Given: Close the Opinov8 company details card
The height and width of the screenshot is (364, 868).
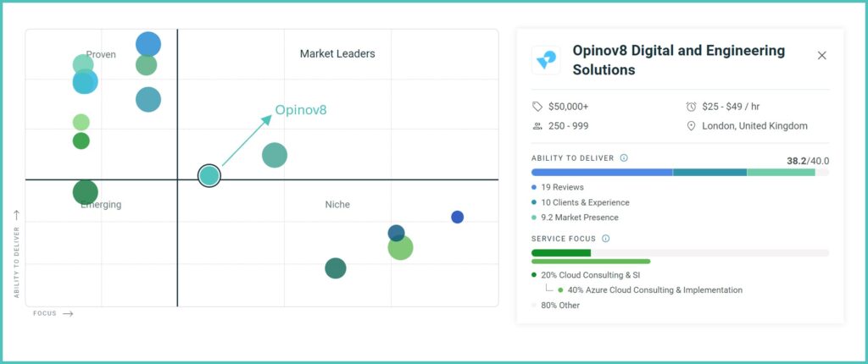Looking at the screenshot, I should pyautogui.click(x=821, y=56).
